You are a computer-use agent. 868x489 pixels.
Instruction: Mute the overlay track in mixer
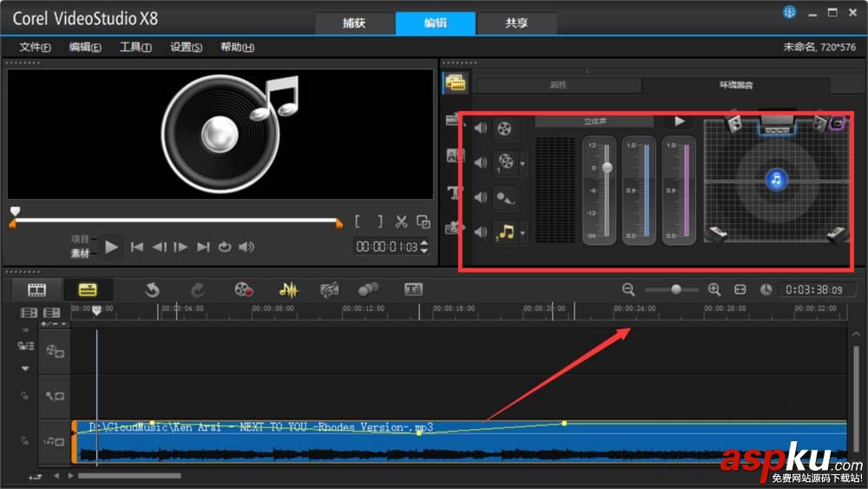(481, 162)
